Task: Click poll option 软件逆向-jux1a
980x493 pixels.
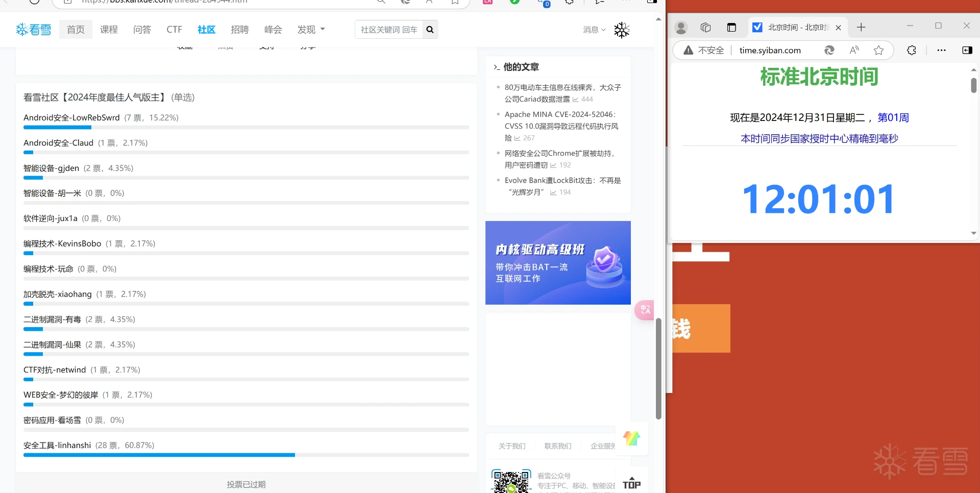Action: [x=51, y=218]
